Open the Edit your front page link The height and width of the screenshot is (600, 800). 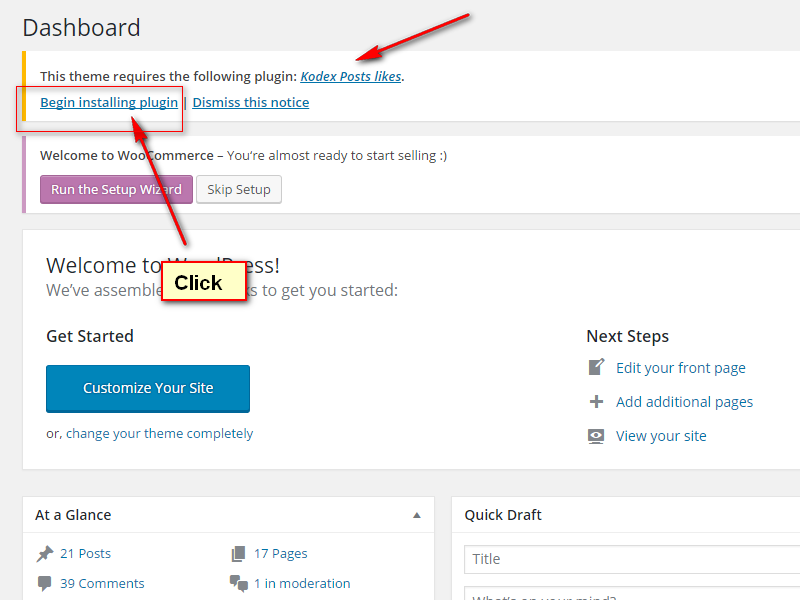pyautogui.click(x=681, y=368)
